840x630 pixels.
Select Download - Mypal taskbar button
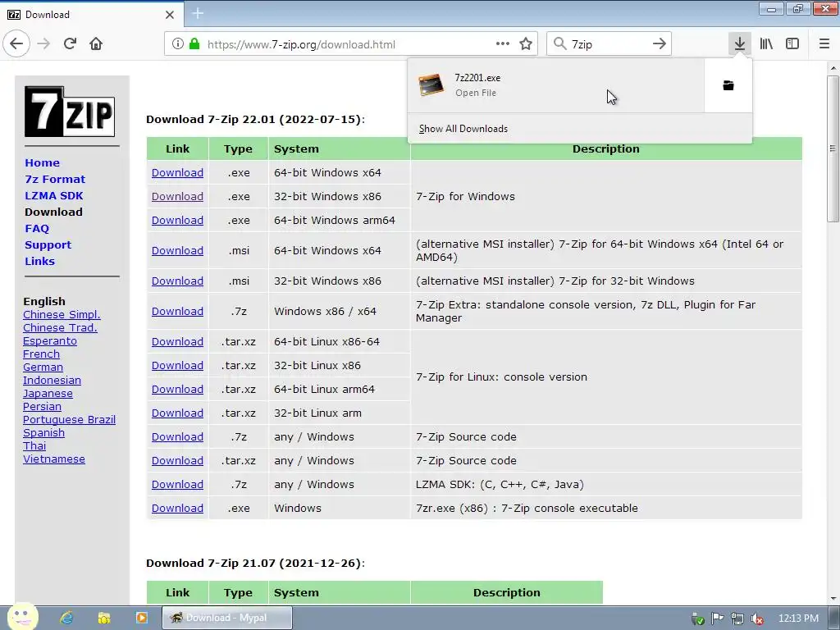[x=227, y=618]
